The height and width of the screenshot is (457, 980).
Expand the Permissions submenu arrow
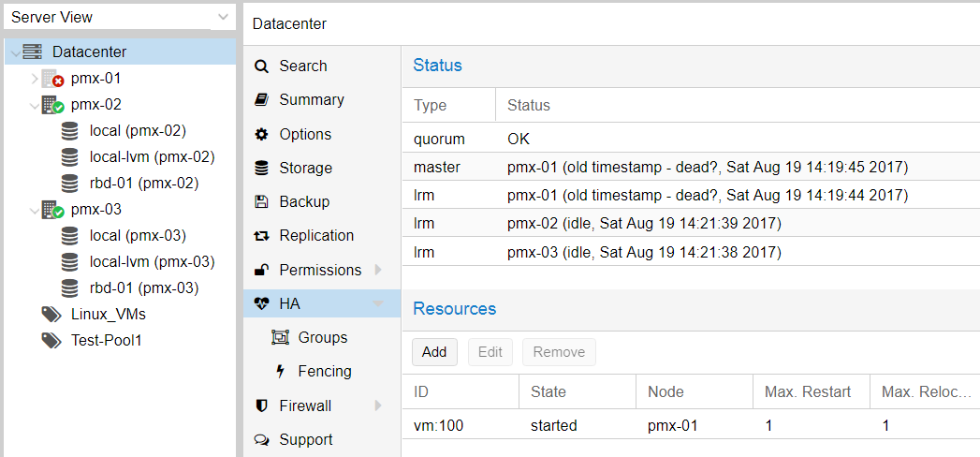(x=378, y=270)
